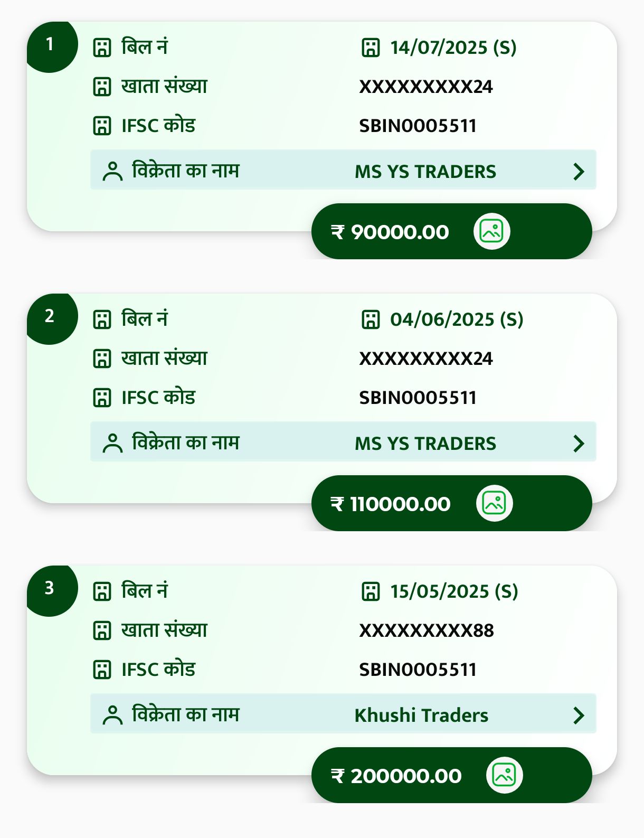The width and height of the screenshot is (644, 838).
Task: Select the Khushi Traders seller name
Action: pos(421,715)
